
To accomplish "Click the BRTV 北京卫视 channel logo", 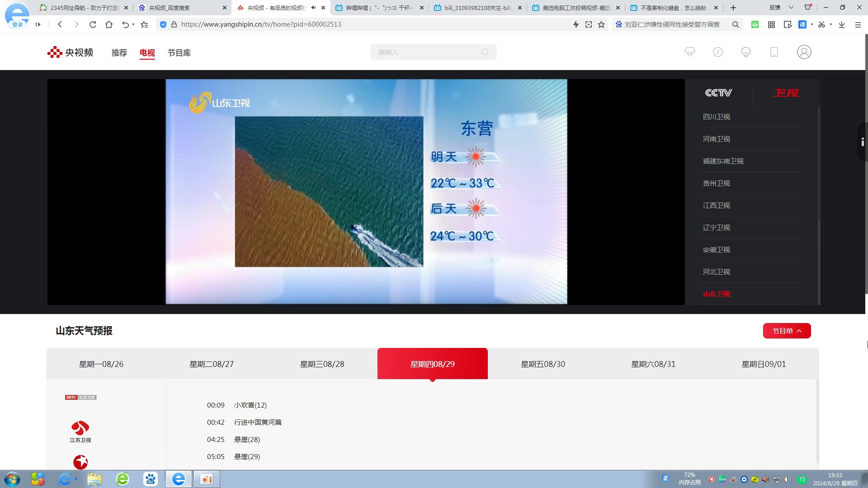I will [80, 397].
